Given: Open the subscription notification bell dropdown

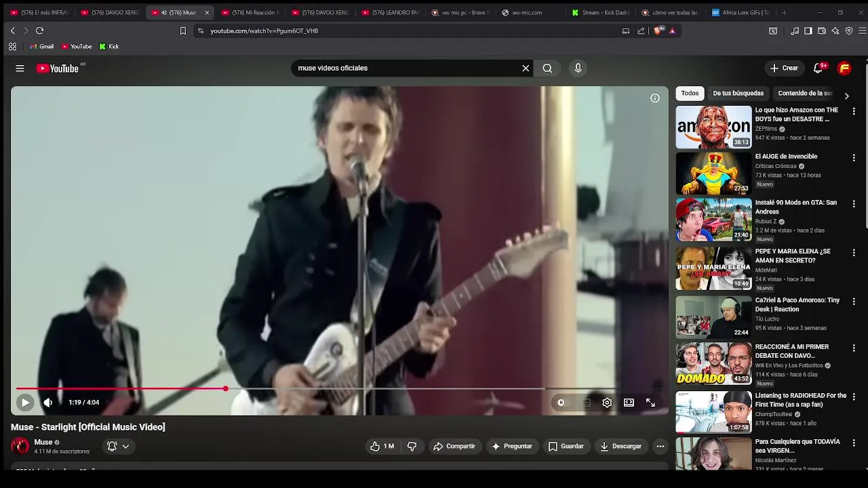Looking at the screenshot, I should 118,446.
